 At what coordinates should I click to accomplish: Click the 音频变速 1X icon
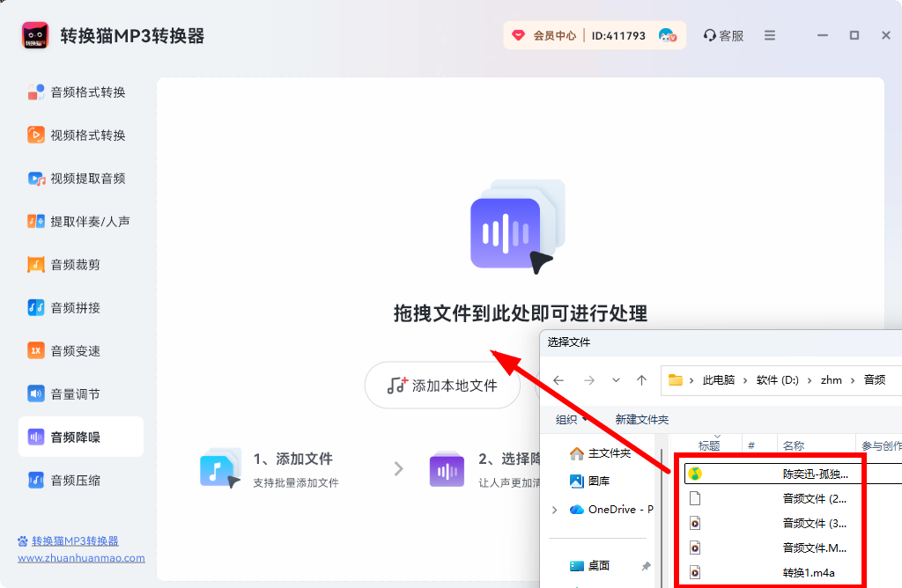(x=35, y=350)
